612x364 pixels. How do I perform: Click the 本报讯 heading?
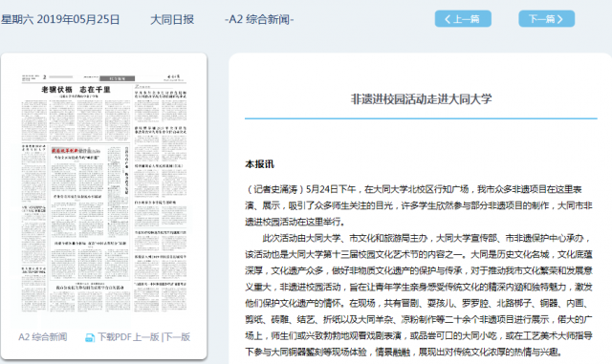click(259, 164)
